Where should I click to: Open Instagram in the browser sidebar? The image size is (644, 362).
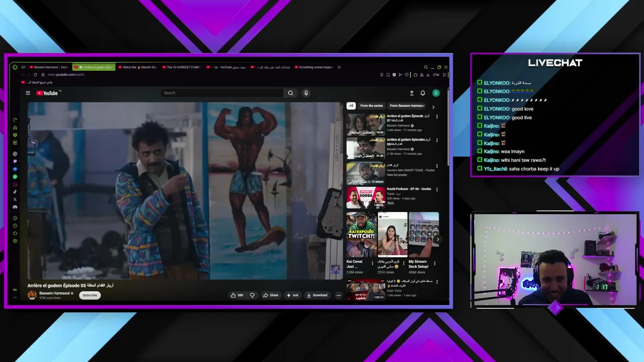coord(15,185)
